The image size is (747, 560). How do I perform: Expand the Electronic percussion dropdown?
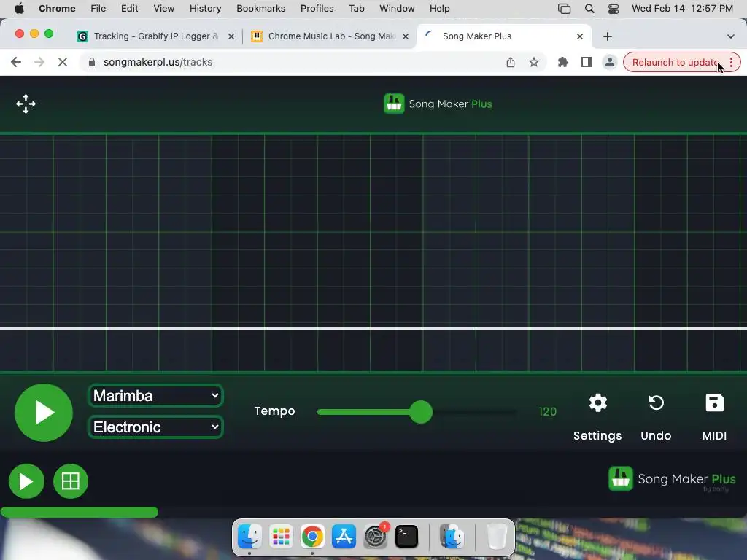tap(156, 427)
